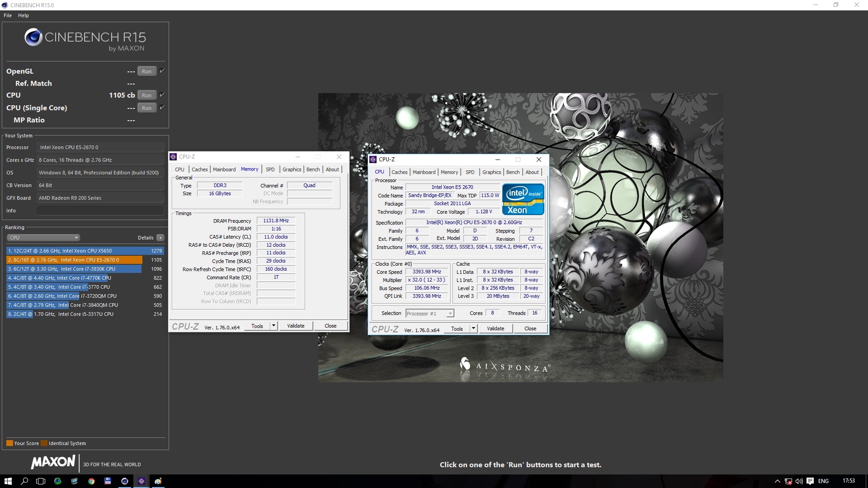Click the Intel Xeon logo badge

pos(523,199)
